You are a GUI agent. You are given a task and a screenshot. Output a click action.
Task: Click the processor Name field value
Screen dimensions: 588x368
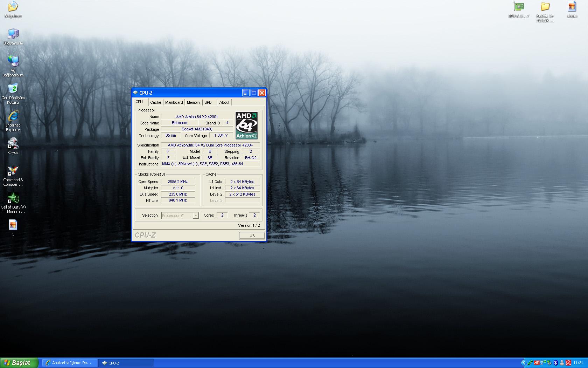click(x=197, y=117)
